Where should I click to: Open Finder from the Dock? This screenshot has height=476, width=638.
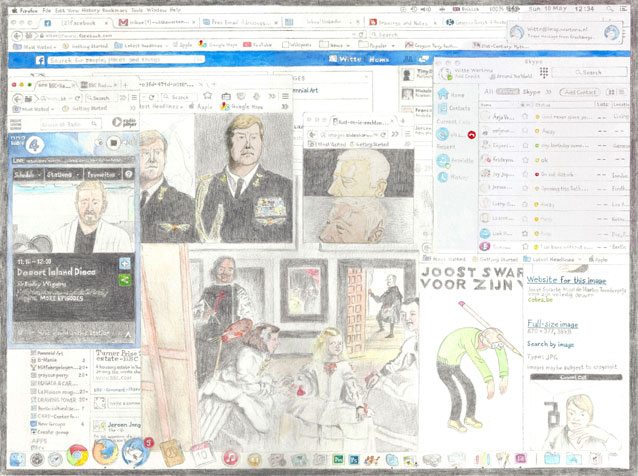coord(18,459)
